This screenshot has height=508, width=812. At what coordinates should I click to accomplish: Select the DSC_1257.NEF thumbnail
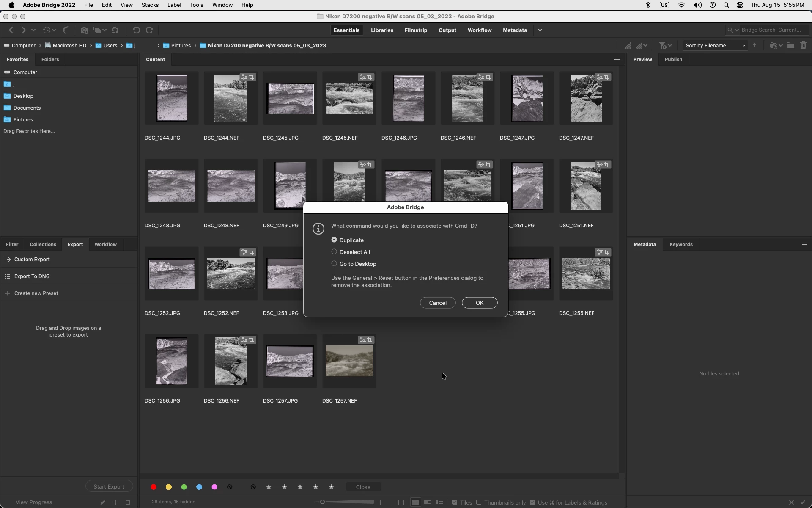[349, 361]
